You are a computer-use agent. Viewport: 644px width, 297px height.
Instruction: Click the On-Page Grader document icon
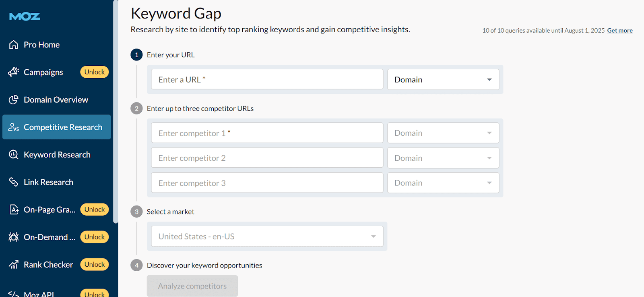tap(14, 210)
